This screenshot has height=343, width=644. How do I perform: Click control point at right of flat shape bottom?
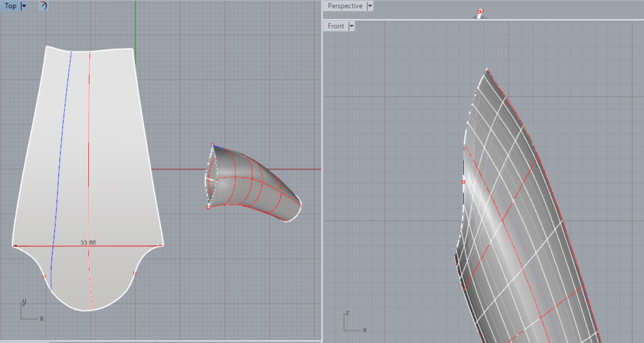click(135, 273)
